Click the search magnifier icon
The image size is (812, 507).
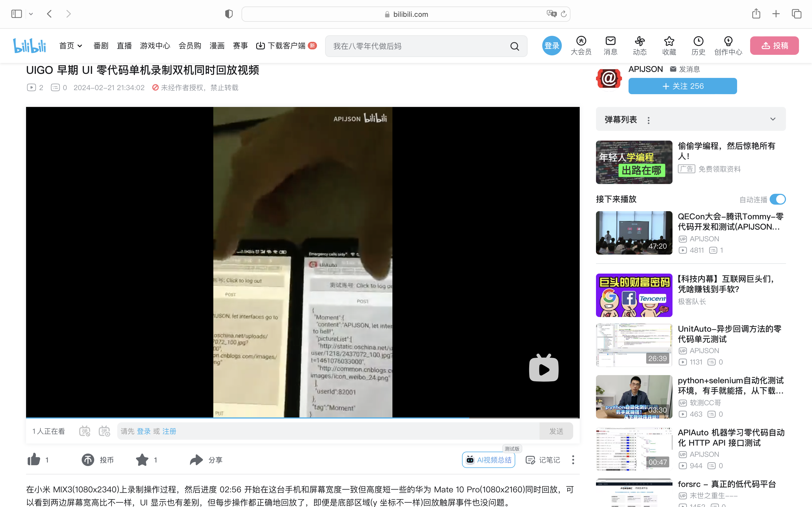coord(515,46)
